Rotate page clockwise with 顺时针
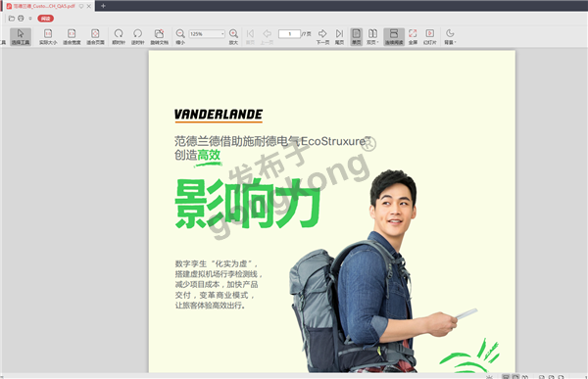This screenshot has width=588, height=379. pyautogui.click(x=119, y=37)
